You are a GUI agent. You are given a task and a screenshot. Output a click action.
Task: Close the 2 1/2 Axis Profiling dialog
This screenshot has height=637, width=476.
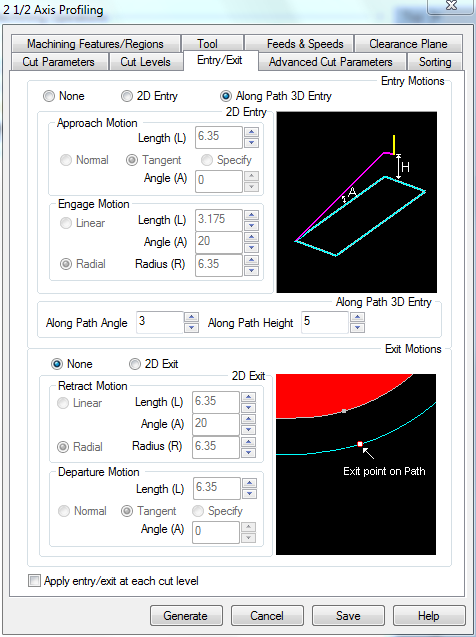point(451,6)
